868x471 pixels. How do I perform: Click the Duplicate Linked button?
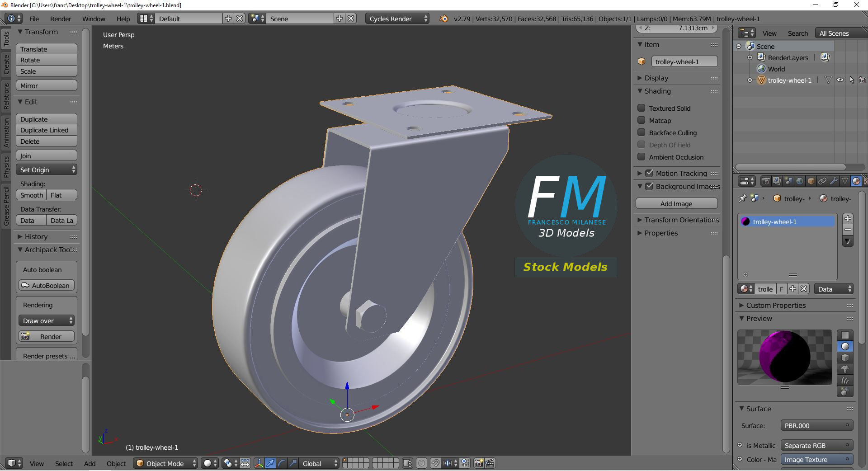point(47,130)
